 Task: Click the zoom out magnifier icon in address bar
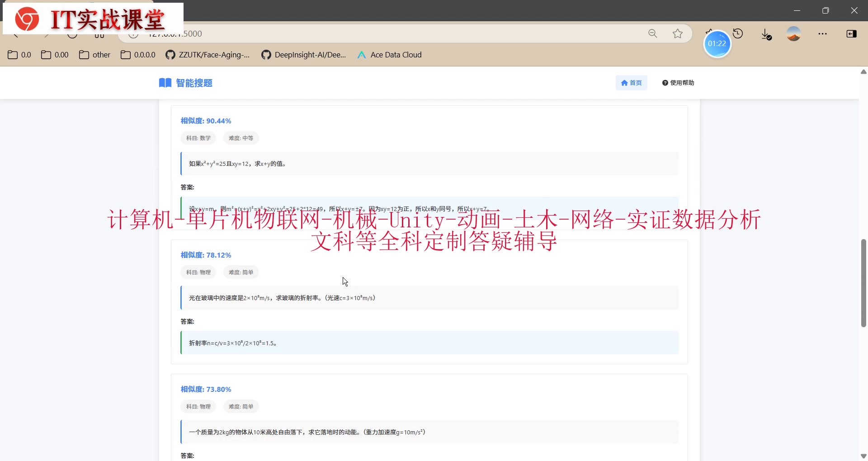(x=652, y=33)
